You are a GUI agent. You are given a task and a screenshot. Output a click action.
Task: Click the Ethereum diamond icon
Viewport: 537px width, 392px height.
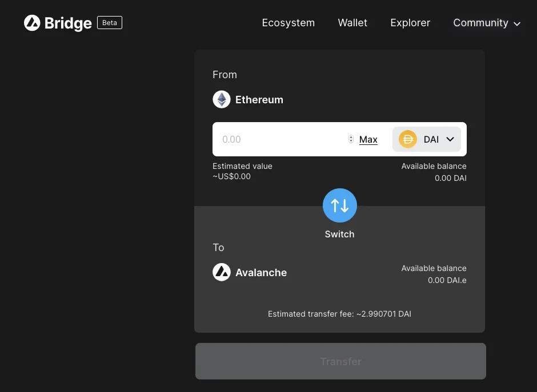coord(222,100)
